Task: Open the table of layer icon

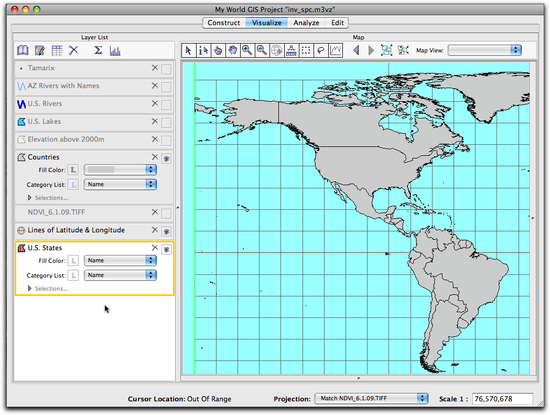Action: 56,51
